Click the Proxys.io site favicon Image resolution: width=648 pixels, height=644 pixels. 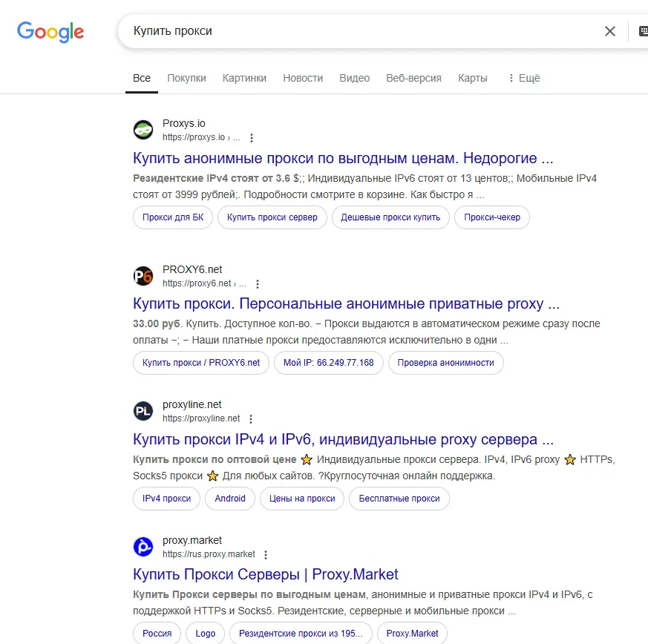143,130
